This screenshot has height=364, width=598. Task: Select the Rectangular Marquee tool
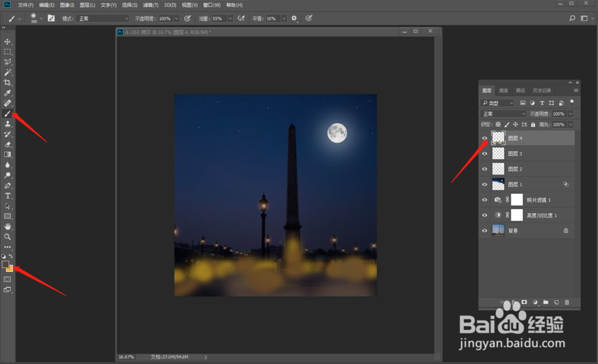pos(7,52)
